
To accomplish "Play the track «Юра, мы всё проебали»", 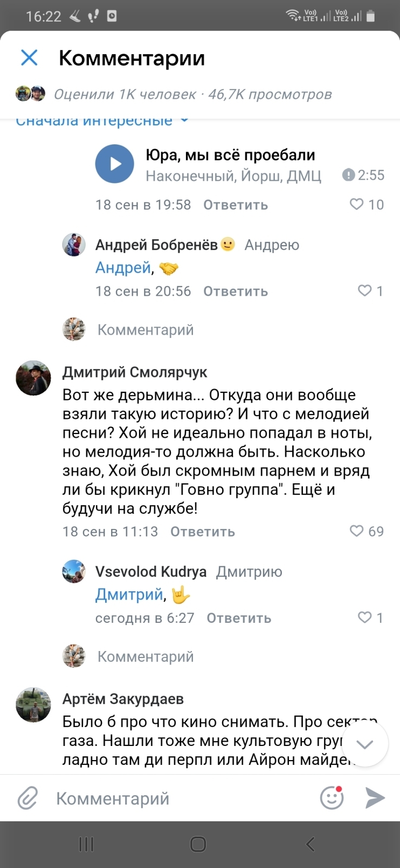I will click(x=114, y=163).
